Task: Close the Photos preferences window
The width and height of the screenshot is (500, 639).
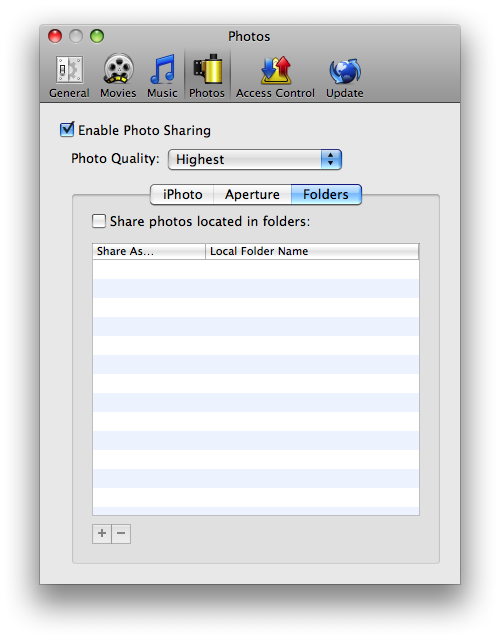Action: pyautogui.click(x=55, y=36)
